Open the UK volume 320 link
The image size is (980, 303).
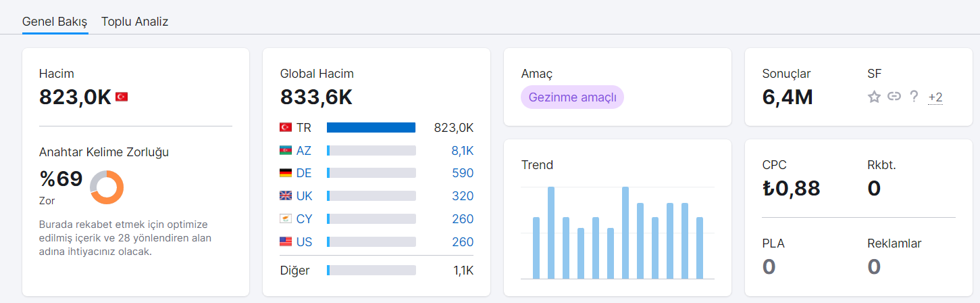pyautogui.click(x=463, y=196)
